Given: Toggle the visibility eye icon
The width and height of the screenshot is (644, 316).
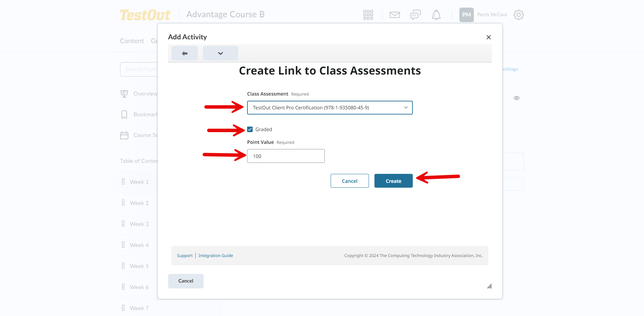Looking at the screenshot, I should click(516, 98).
